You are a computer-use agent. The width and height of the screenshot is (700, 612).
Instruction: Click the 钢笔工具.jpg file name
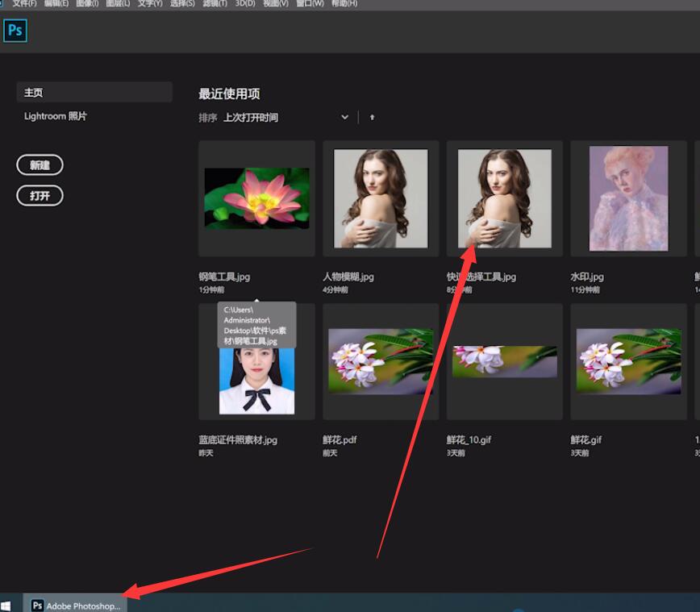(x=224, y=277)
